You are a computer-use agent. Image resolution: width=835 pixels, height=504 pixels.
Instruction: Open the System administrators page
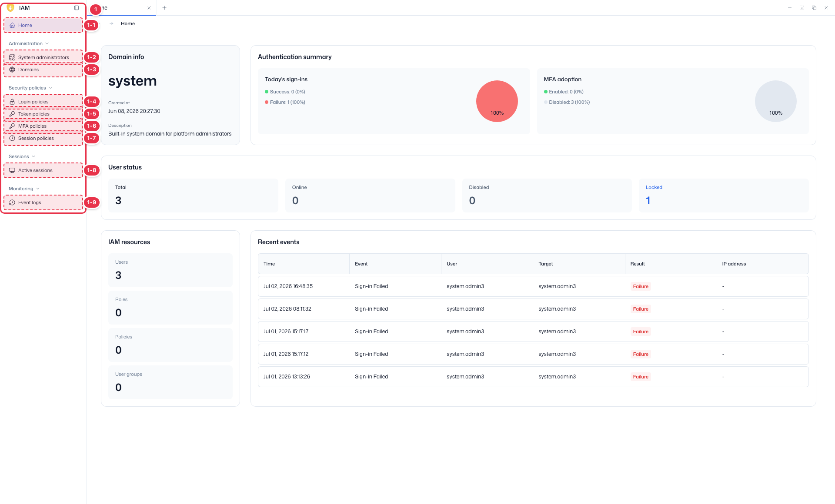pyautogui.click(x=43, y=57)
